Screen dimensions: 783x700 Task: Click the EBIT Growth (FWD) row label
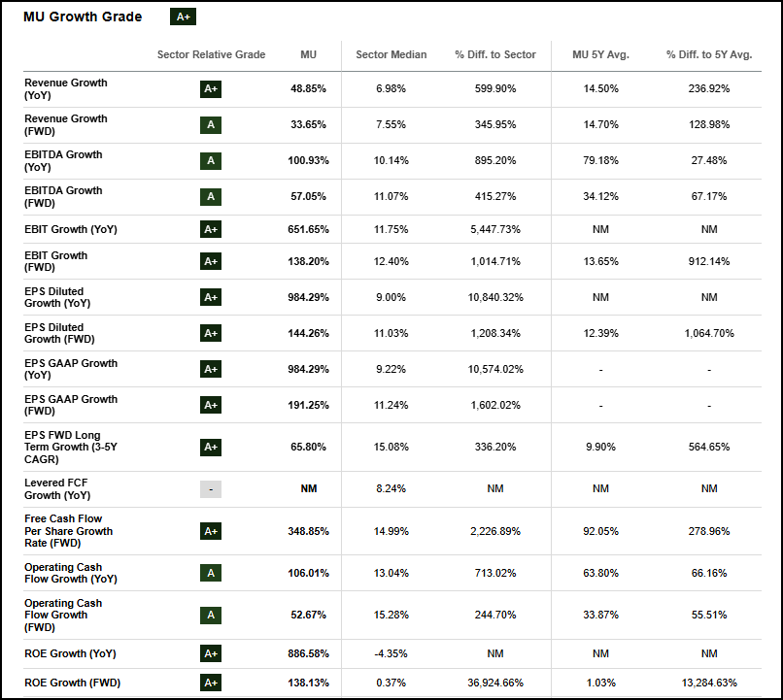[55, 262]
